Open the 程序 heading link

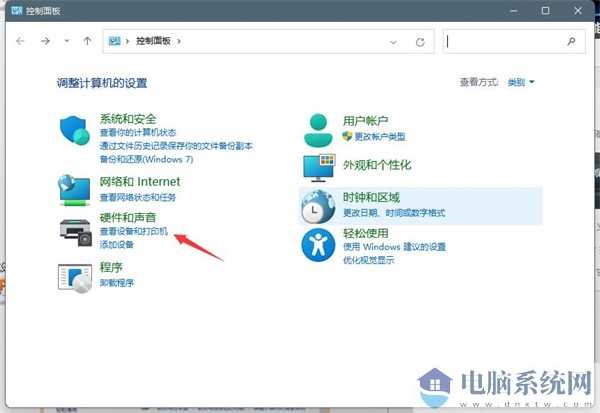point(111,267)
